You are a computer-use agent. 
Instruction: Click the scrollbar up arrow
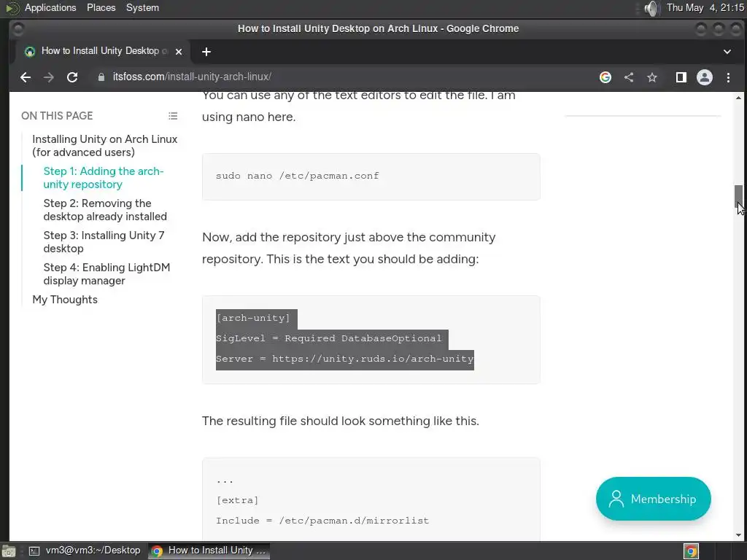(x=738, y=98)
